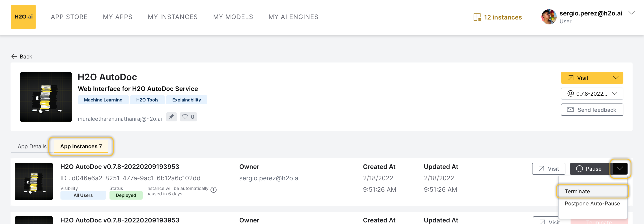Click muraleetharan.mathanraj@h2o.ai author text
The height and width of the screenshot is (224, 644).
click(120, 119)
